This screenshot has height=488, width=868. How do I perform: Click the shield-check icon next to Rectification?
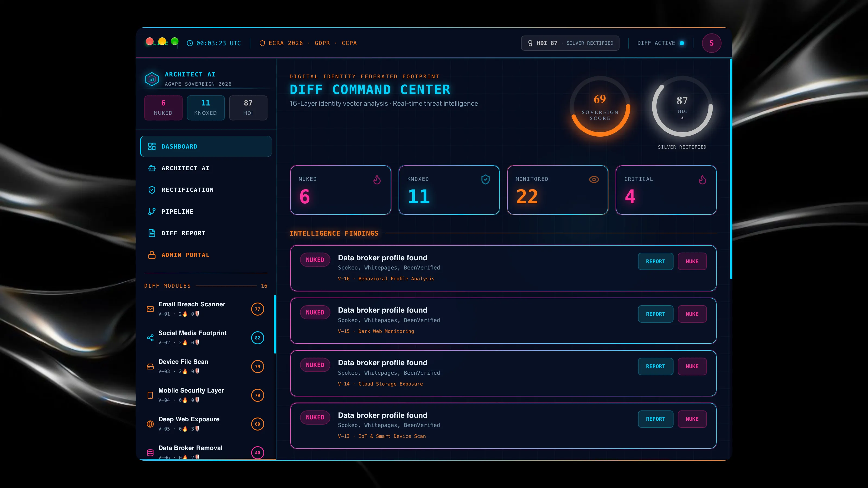(152, 190)
